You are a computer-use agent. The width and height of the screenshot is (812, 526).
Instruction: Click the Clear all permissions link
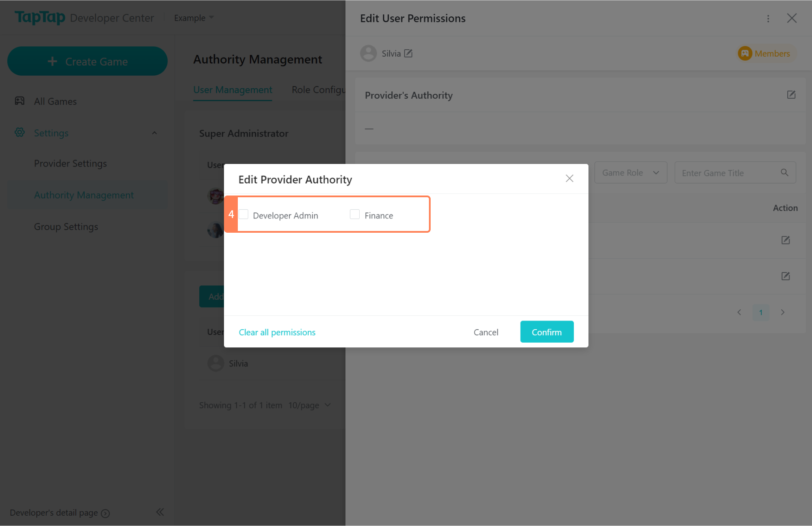(x=277, y=332)
